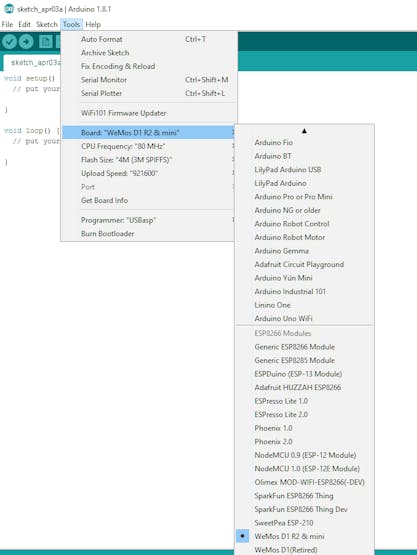The image size is (417, 555).
Task: Select Arduino Pro or Pro Mini
Action: (304, 196)
